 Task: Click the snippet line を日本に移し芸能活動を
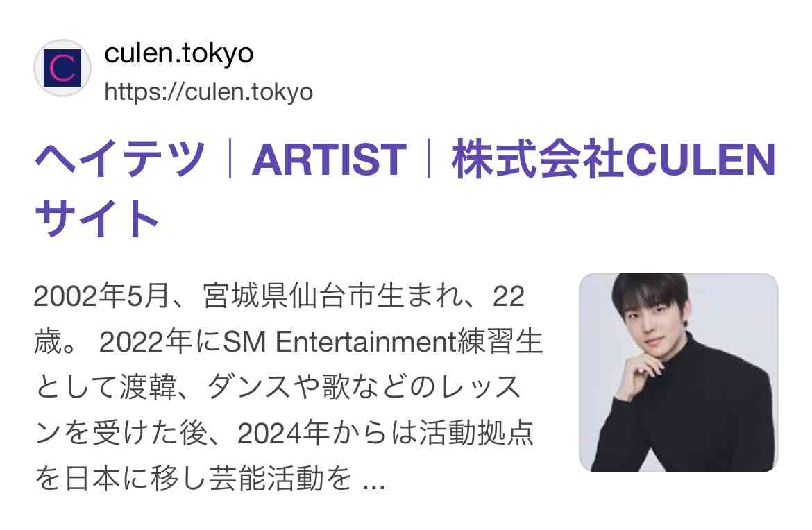tap(194, 478)
